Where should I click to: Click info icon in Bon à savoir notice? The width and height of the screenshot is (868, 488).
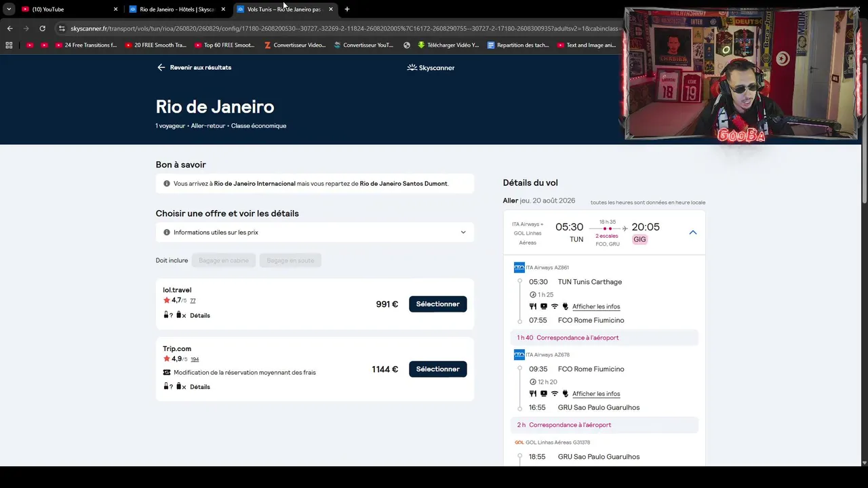(x=167, y=184)
